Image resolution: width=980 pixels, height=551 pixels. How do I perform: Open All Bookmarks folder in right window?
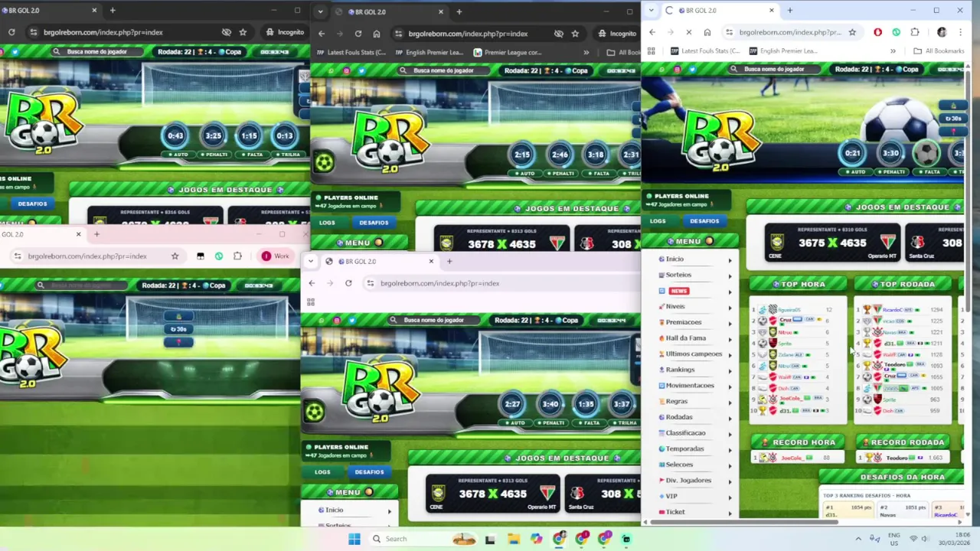click(x=939, y=51)
